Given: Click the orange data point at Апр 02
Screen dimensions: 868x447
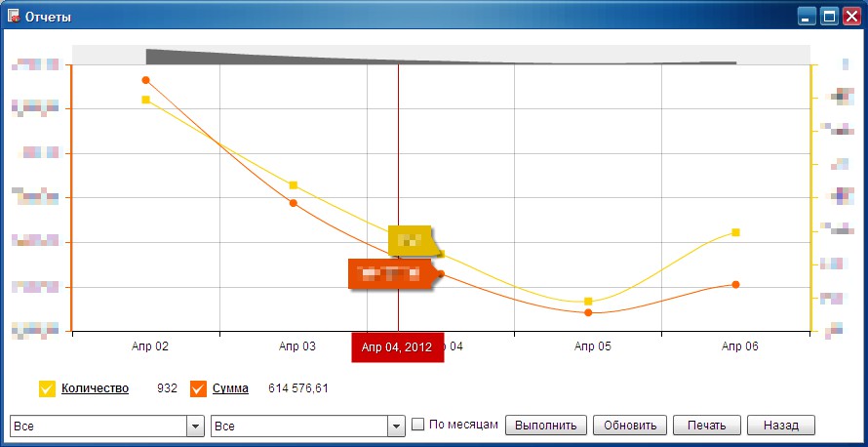Looking at the screenshot, I should 146,80.
